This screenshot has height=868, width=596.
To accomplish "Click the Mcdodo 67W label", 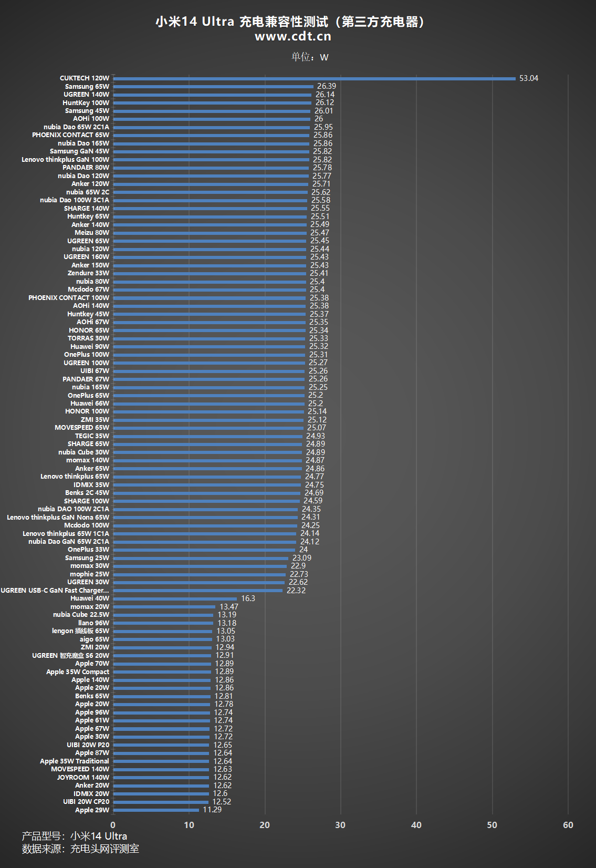I will pyautogui.click(x=89, y=290).
